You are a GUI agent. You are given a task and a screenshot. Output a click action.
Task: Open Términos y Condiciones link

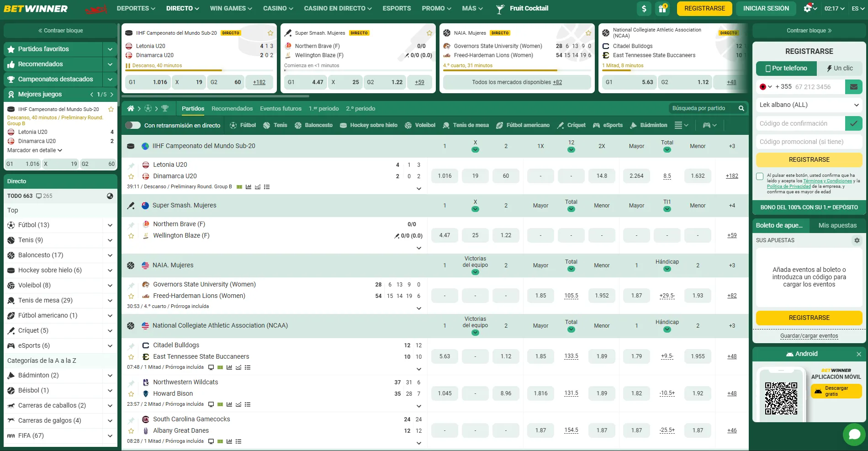pyautogui.click(x=827, y=181)
